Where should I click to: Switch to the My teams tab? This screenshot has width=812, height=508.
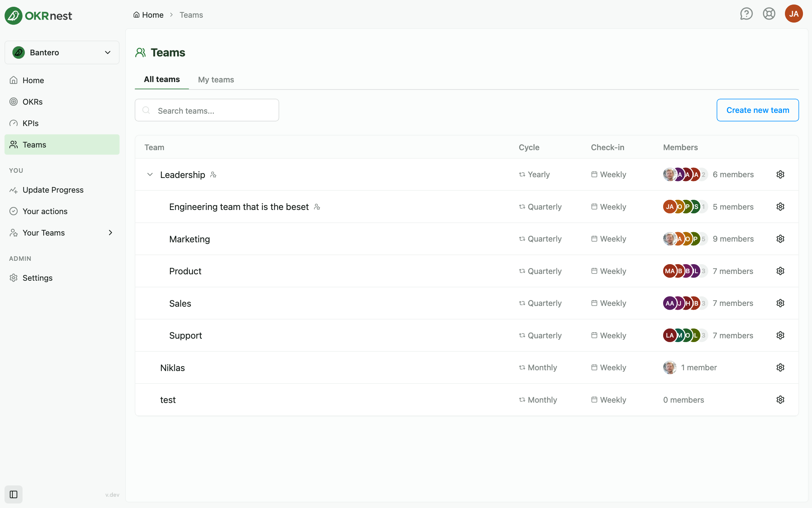pos(216,80)
